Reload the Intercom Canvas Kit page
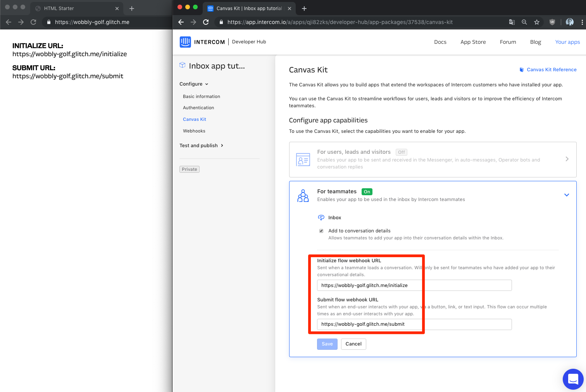586x392 pixels. [206, 22]
